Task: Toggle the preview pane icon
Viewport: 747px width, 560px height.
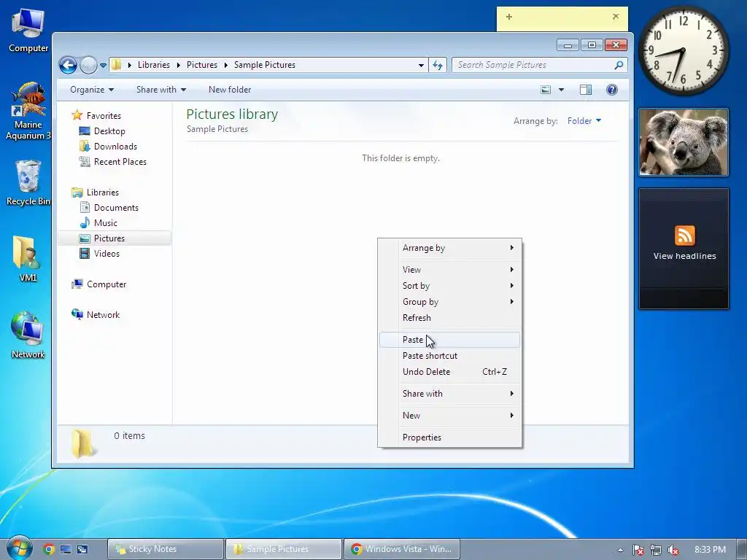Action: coord(586,90)
